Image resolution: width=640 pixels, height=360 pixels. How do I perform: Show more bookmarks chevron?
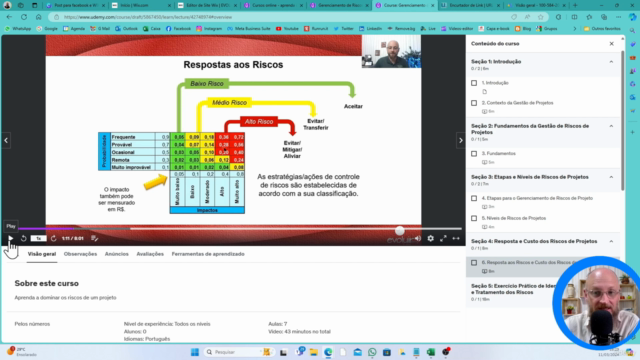click(575, 29)
